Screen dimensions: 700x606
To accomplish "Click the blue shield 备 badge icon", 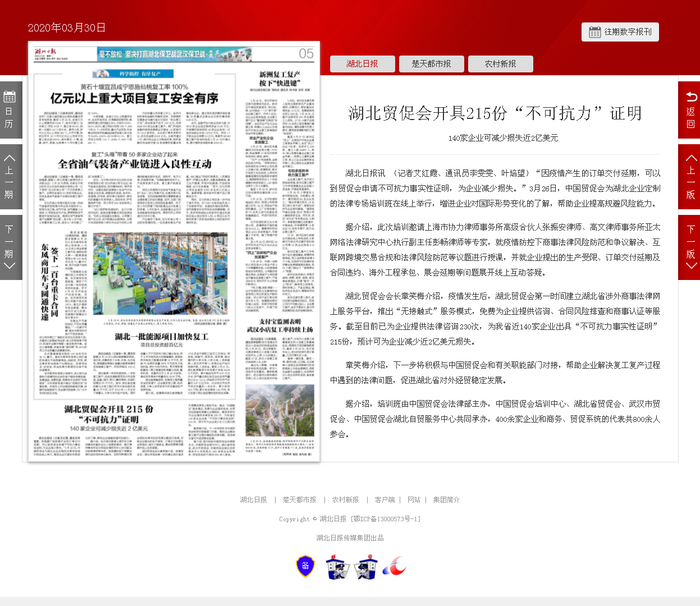I will tap(305, 566).
